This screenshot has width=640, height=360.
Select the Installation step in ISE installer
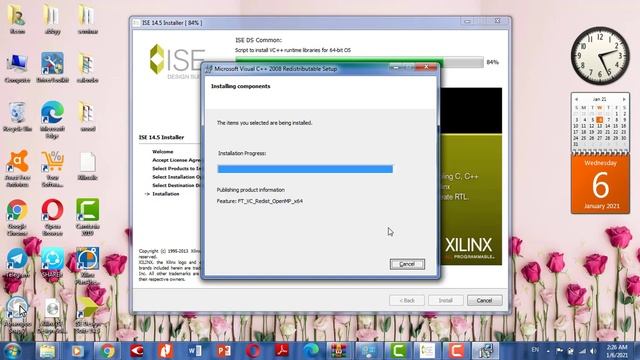166,194
